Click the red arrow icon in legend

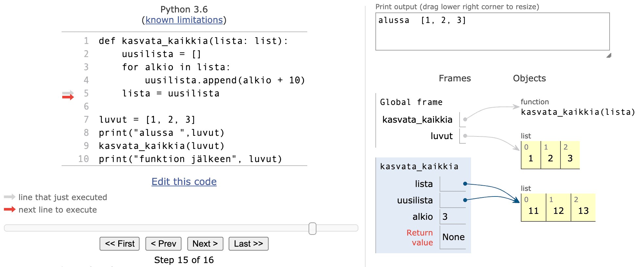[9, 209]
